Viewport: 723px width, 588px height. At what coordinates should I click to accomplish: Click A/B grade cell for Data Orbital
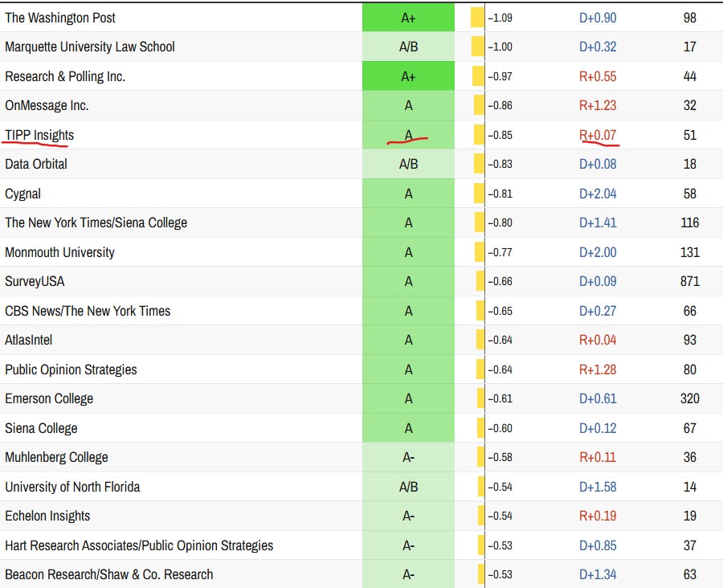tap(409, 164)
